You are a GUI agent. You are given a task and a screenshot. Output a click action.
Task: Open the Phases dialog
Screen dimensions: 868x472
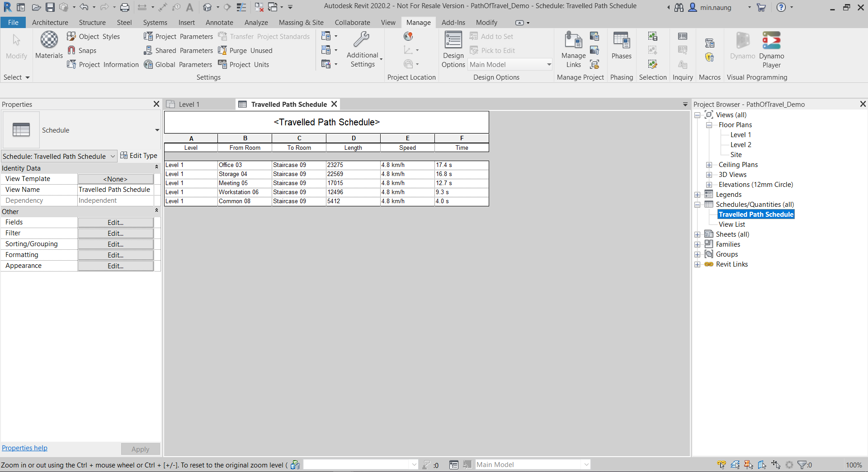coord(621,45)
